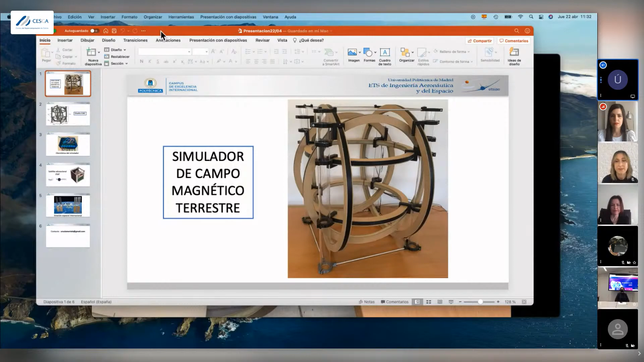Click the ¿Qué desea? search box
Viewport: 644px width, 362px height.
[308, 40]
